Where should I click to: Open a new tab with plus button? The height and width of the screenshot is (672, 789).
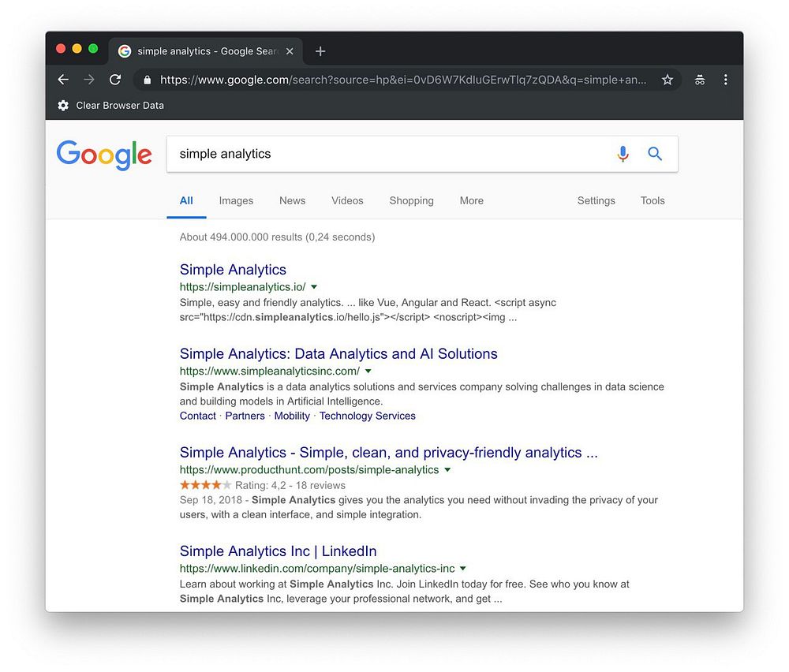pos(320,51)
